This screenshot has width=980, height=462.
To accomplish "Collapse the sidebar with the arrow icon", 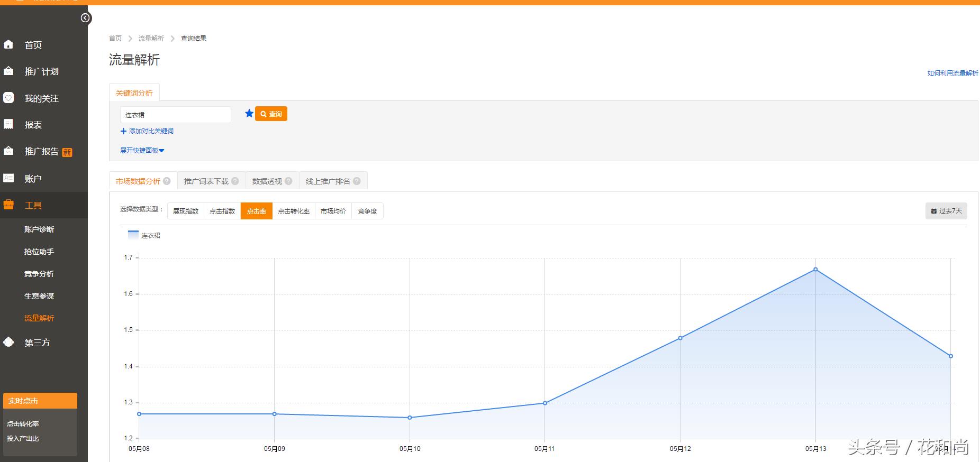I will point(85,18).
